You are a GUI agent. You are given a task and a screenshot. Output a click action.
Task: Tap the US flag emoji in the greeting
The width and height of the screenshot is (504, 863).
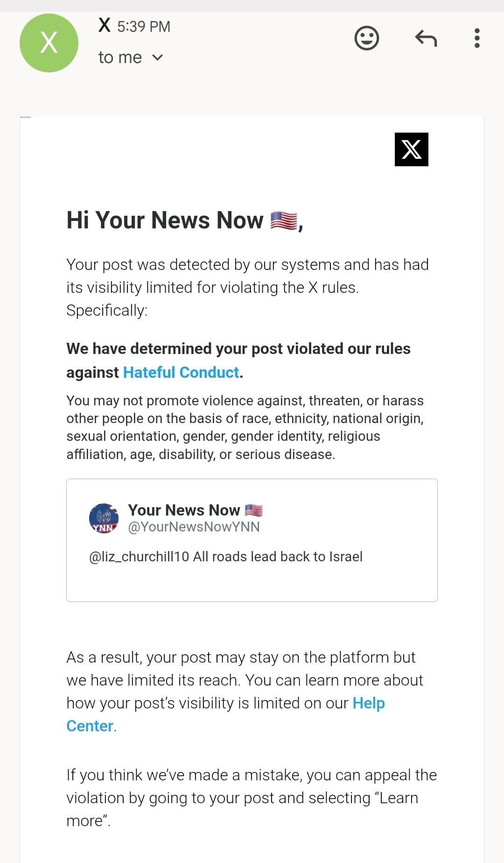click(284, 220)
